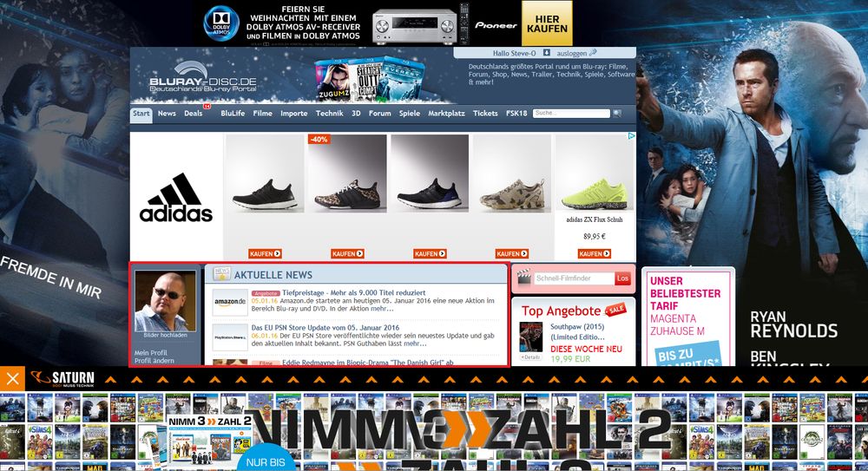Click the Suche search input field
The image size is (868, 471).
click(571, 114)
